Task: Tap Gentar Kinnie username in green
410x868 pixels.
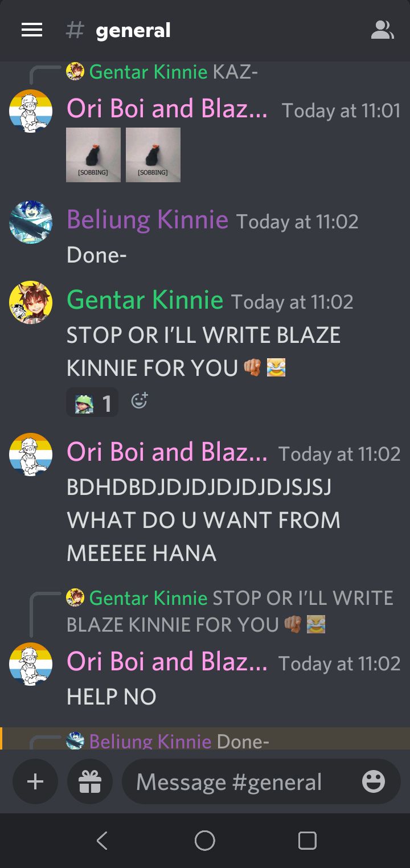Action: click(145, 300)
